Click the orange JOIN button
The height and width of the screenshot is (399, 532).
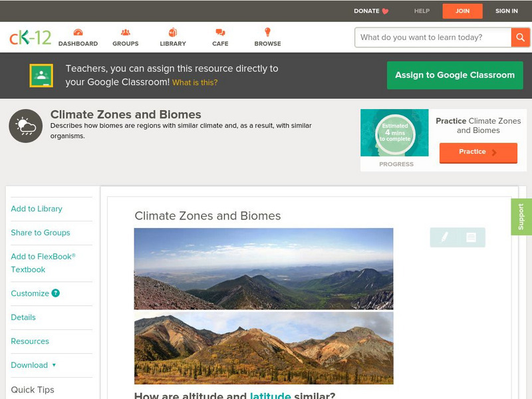(x=462, y=11)
